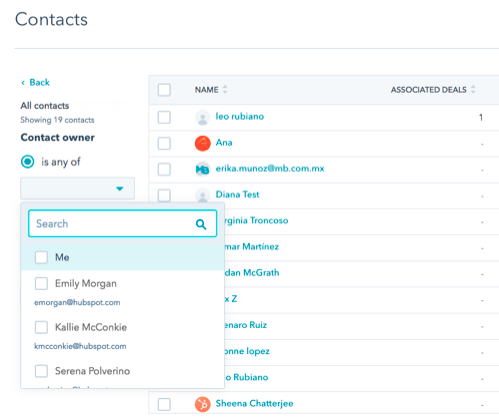Open the Sheena Chatterjee contact

254,404
